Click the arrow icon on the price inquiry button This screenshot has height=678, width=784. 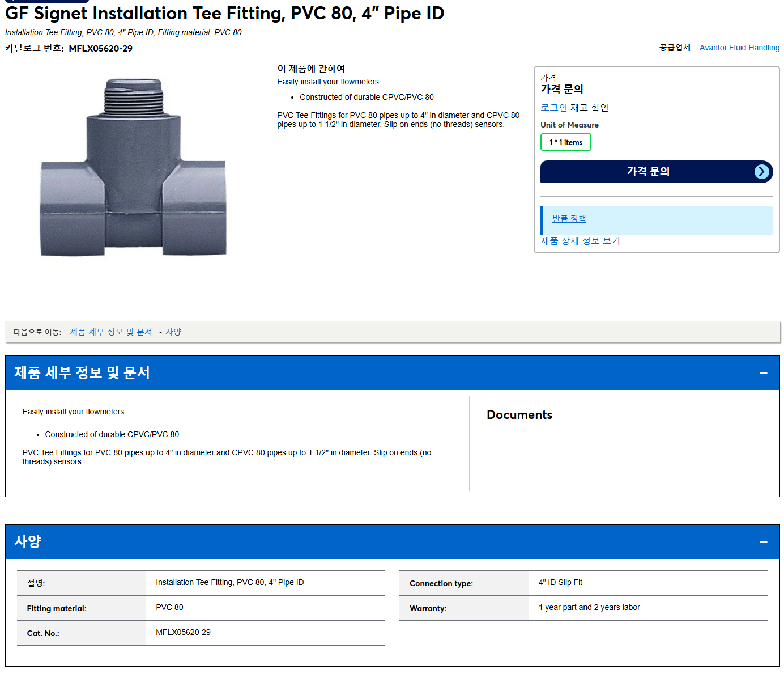762,172
